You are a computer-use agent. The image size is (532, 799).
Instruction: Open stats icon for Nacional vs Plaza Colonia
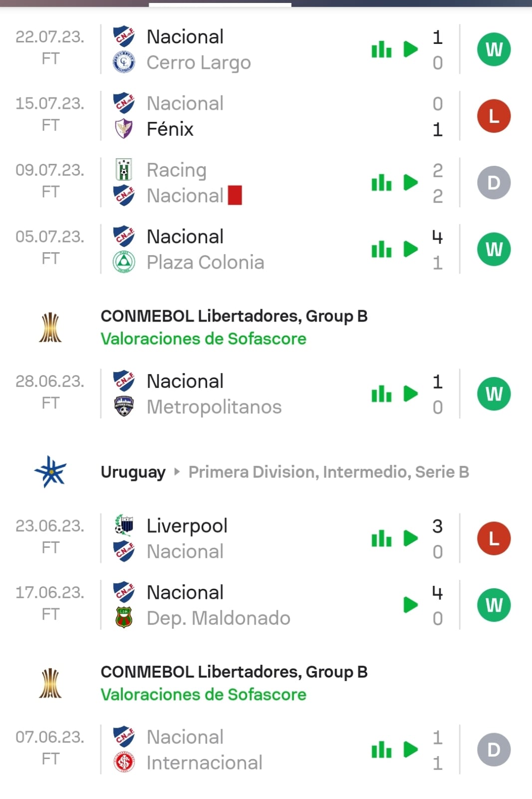click(381, 249)
